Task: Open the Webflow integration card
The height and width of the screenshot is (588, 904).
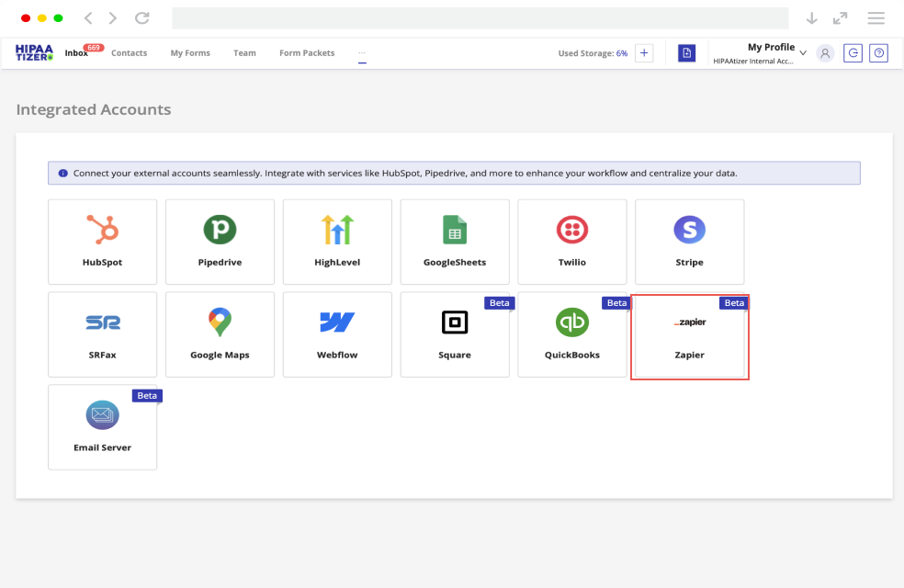Action: [x=337, y=334]
